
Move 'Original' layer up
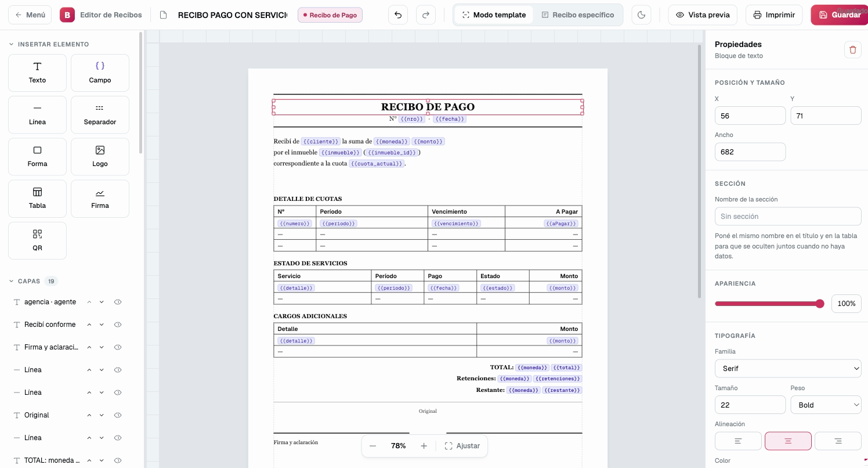click(89, 415)
